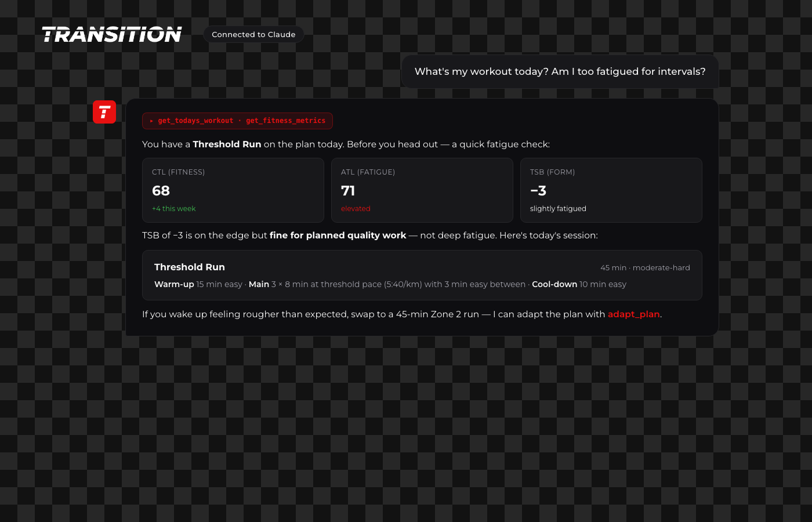Click the CTL (FITNESS) card label

(178, 172)
